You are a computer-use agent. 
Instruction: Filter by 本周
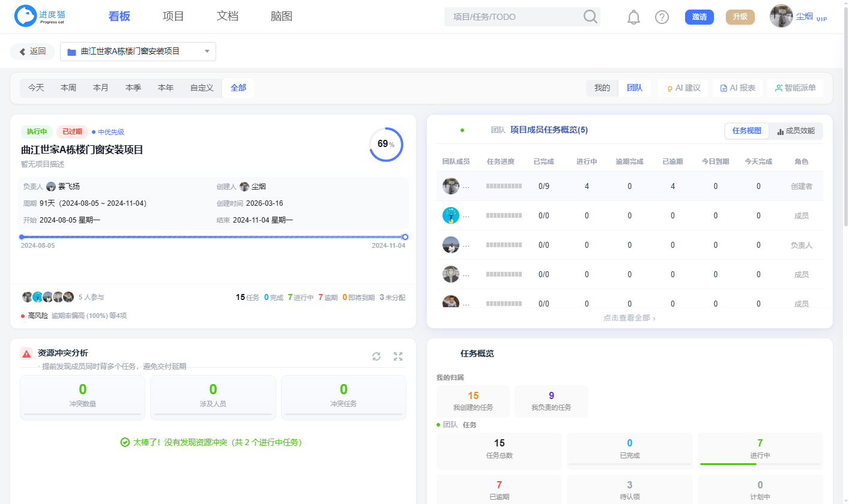point(68,88)
